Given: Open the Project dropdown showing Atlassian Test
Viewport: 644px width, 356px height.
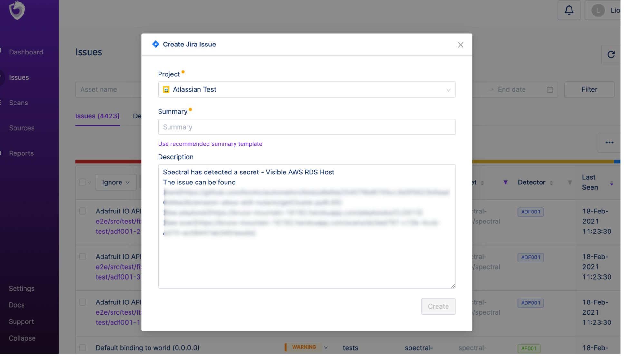Looking at the screenshot, I should (306, 90).
